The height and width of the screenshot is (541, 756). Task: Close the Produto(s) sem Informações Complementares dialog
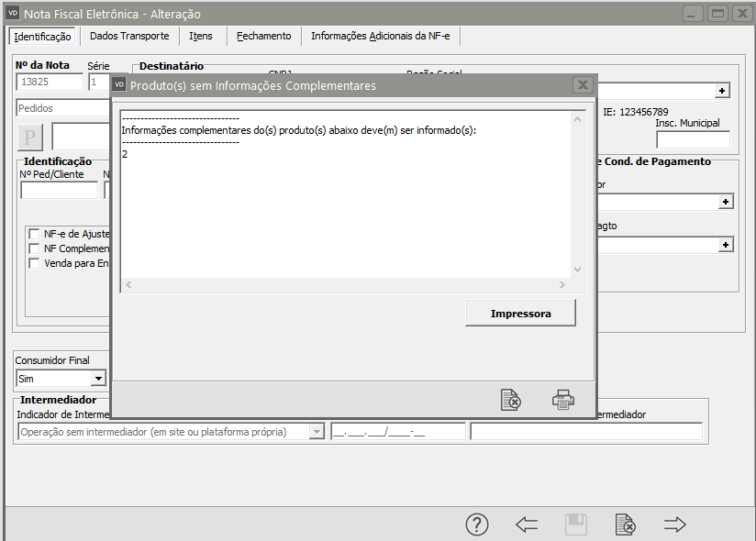click(x=583, y=85)
